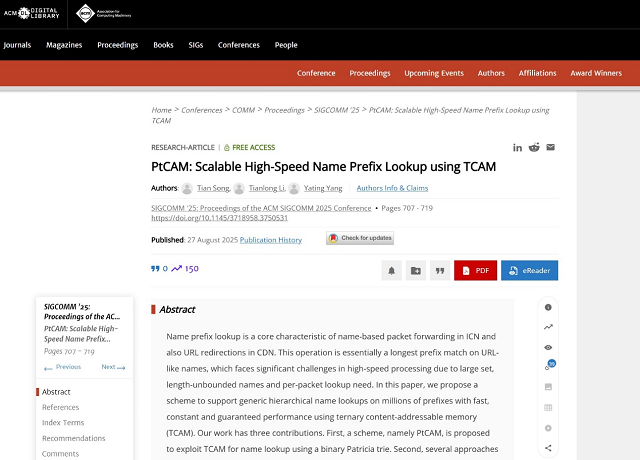Image resolution: width=640 pixels, height=460 pixels.
Task: Open the export citation quote icon
Action: [x=438, y=270]
